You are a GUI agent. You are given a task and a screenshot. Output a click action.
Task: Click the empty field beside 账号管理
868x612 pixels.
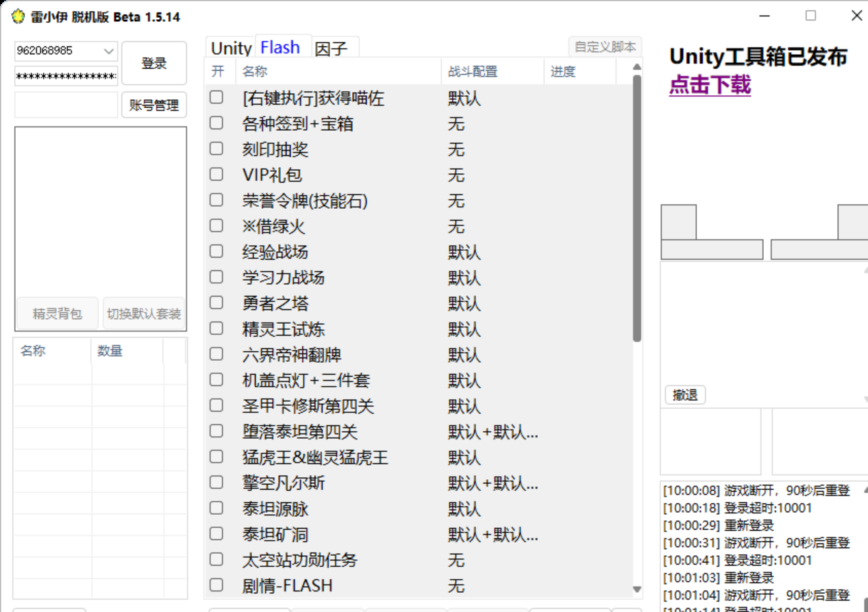tap(66, 105)
